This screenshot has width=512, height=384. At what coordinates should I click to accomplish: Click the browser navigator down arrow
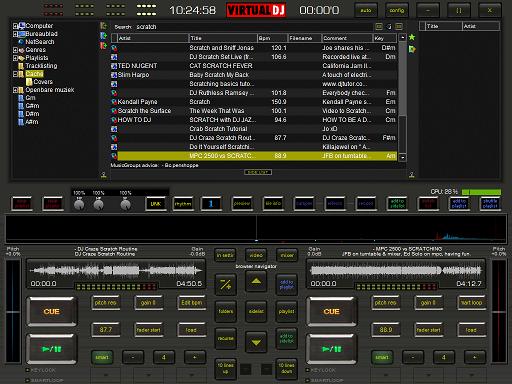(x=256, y=342)
